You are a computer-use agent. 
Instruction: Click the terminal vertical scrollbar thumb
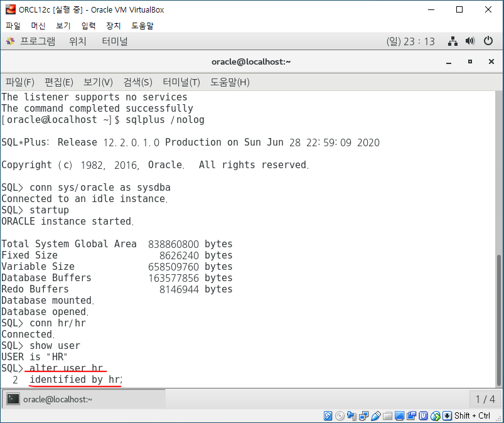coord(498,320)
